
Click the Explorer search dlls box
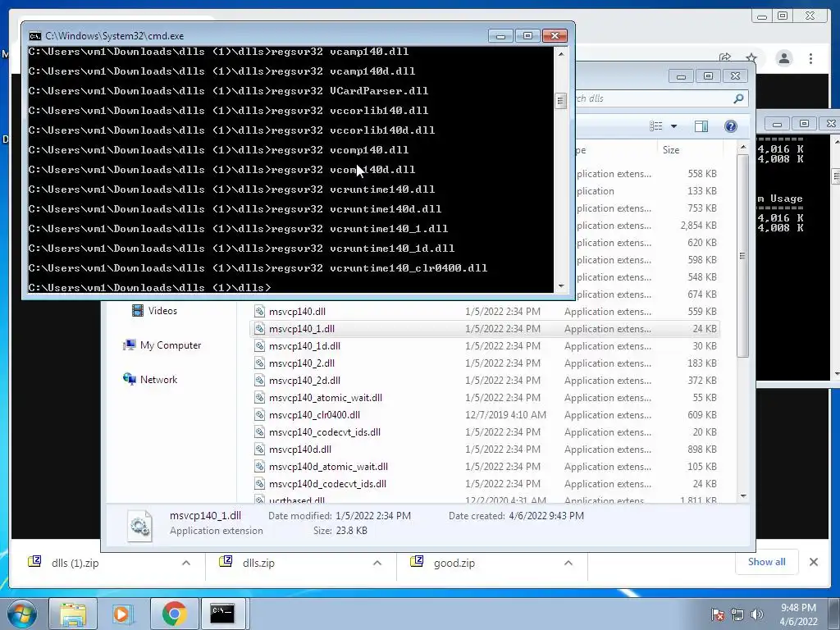coord(654,98)
